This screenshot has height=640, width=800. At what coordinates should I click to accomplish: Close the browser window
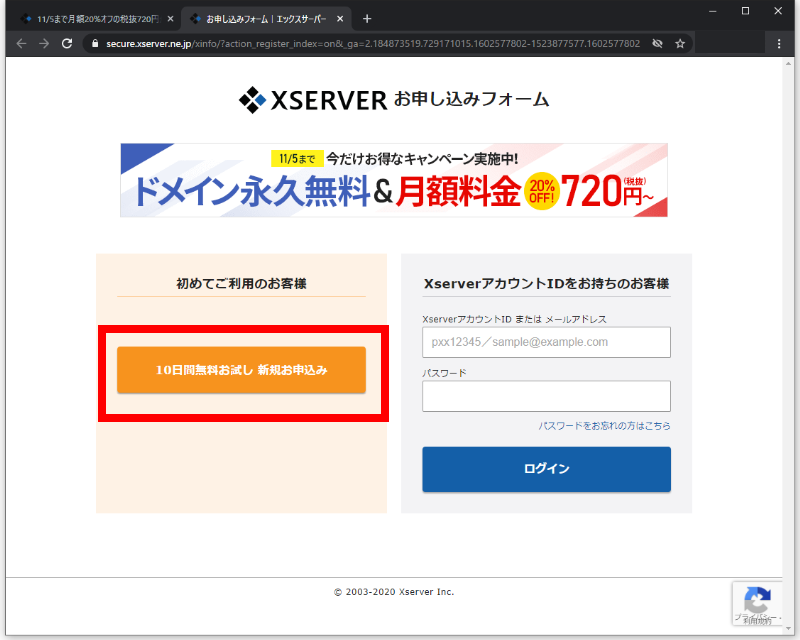click(x=778, y=11)
